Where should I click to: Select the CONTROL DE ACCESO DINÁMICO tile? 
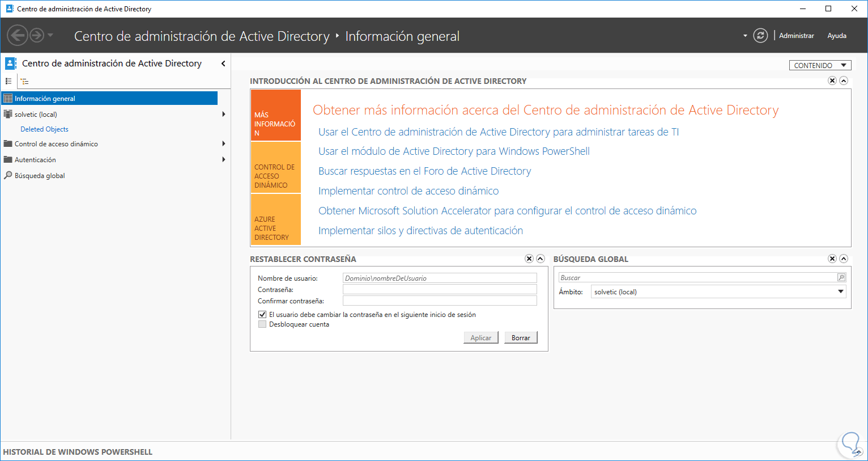pyautogui.click(x=276, y=167)
